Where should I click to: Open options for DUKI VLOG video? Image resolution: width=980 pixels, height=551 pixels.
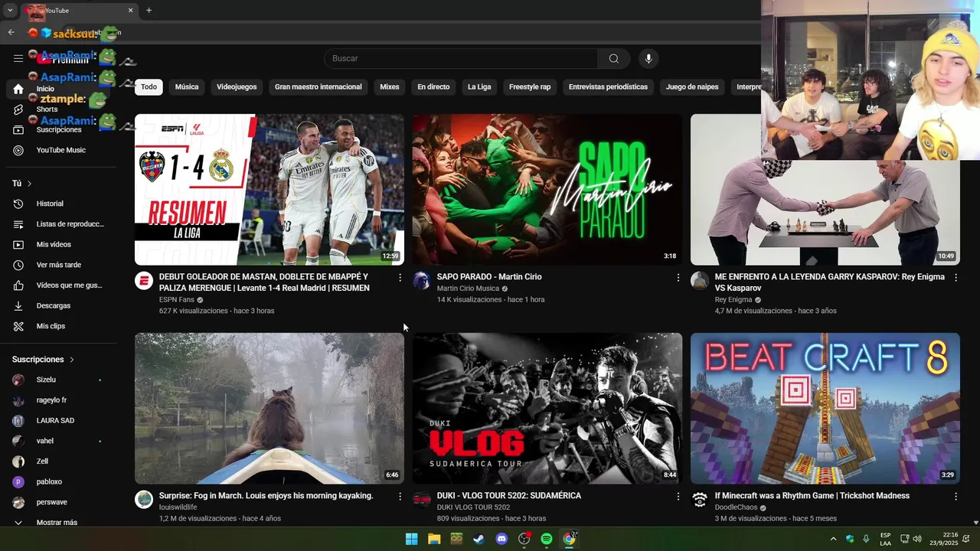coord(678,497)
